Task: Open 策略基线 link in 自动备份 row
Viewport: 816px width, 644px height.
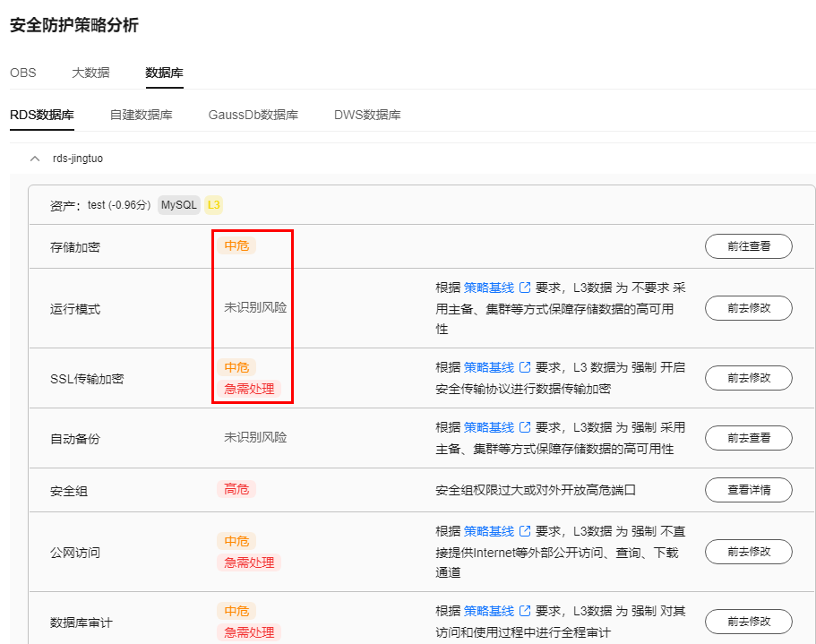Action: pos(489,427)
